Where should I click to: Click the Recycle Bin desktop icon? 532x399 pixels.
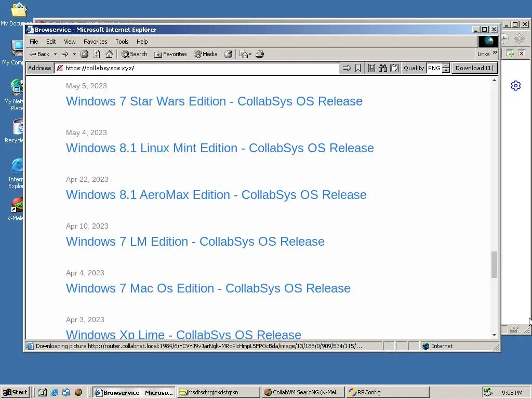tap(17, 127)
